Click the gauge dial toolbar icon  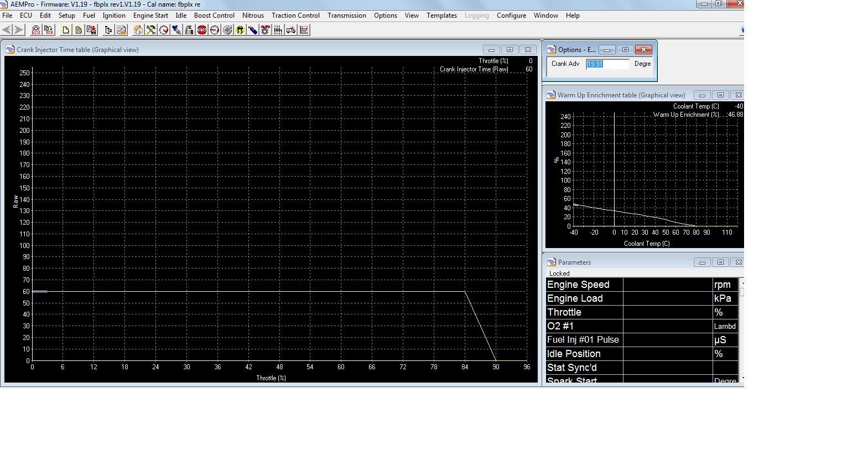(164, 30)
